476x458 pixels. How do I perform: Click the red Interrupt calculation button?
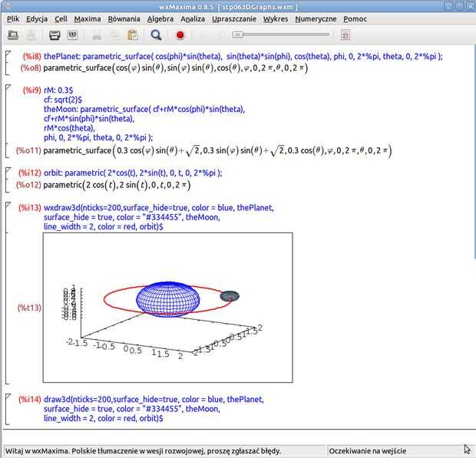click(180, 35)
